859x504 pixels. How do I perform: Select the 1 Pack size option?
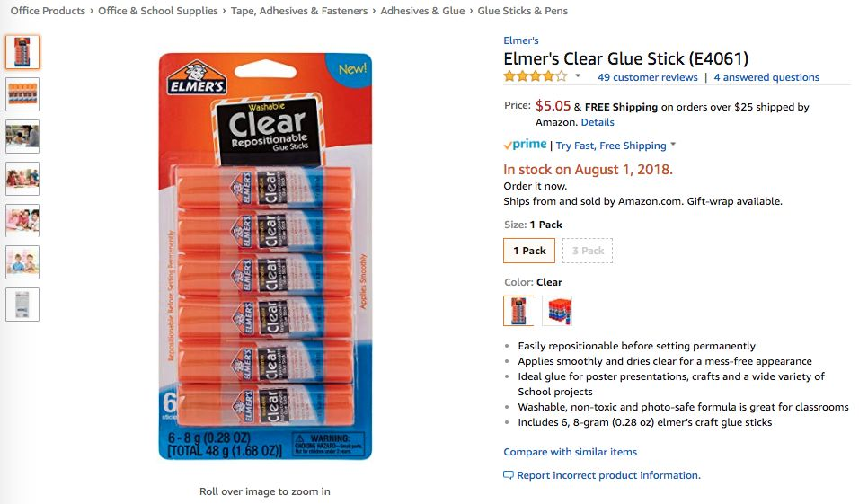pos(529,251)
